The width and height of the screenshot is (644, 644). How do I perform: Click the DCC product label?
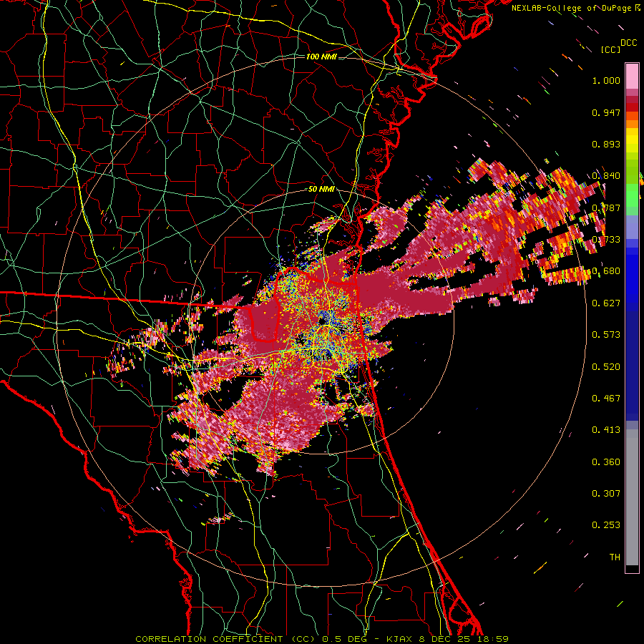point(628,42)
